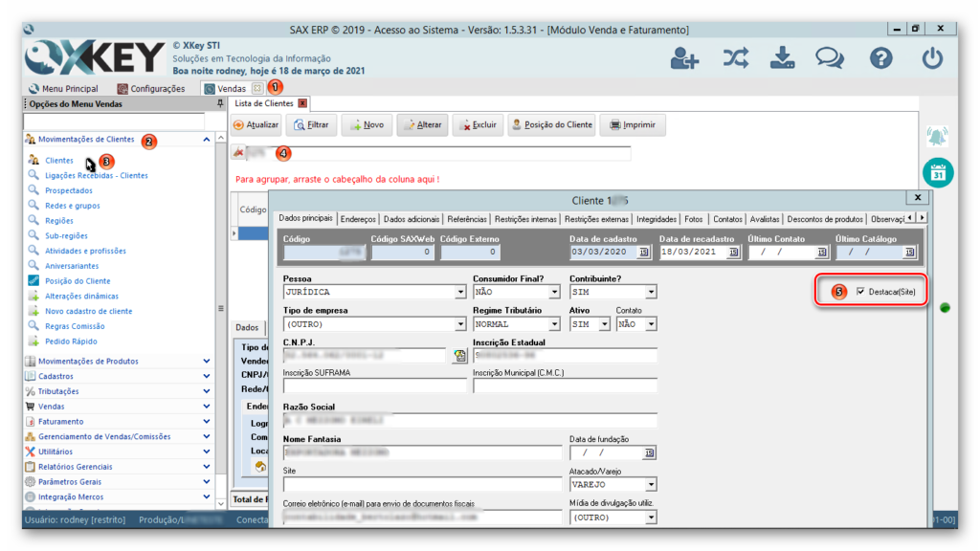Open the help question mark icon

(881, 58)
